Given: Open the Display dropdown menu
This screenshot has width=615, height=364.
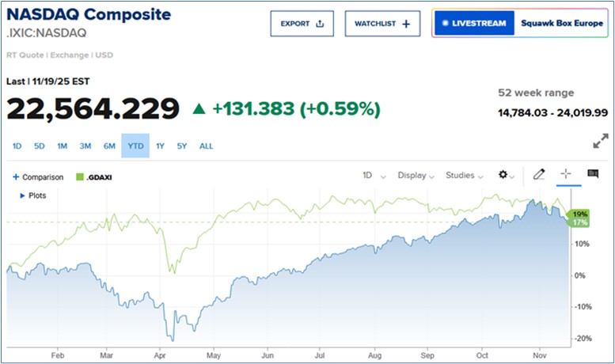Looking at the screenshot, I should (416, 176).
